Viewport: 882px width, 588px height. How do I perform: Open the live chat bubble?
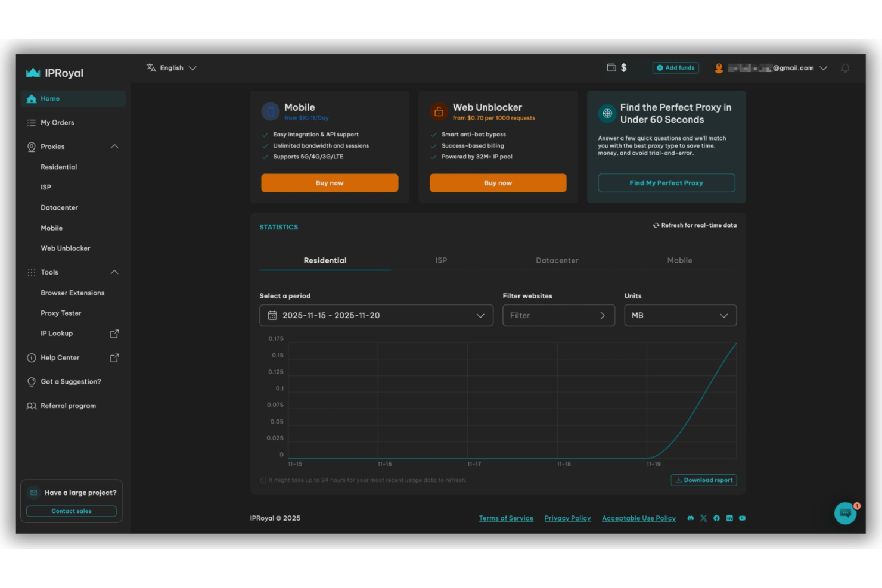pyautogui.click(x=845, y=514)
